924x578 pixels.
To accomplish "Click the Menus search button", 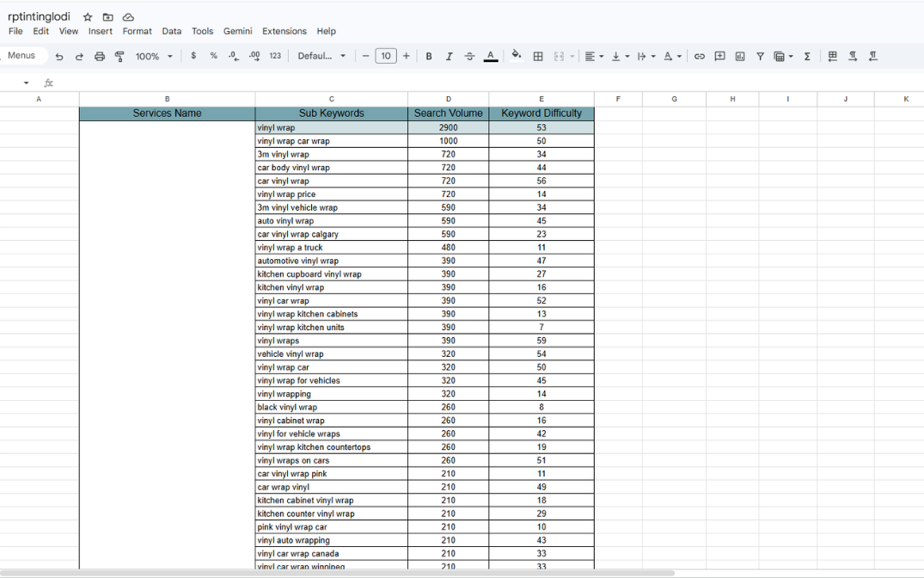I will click(21, 56).
